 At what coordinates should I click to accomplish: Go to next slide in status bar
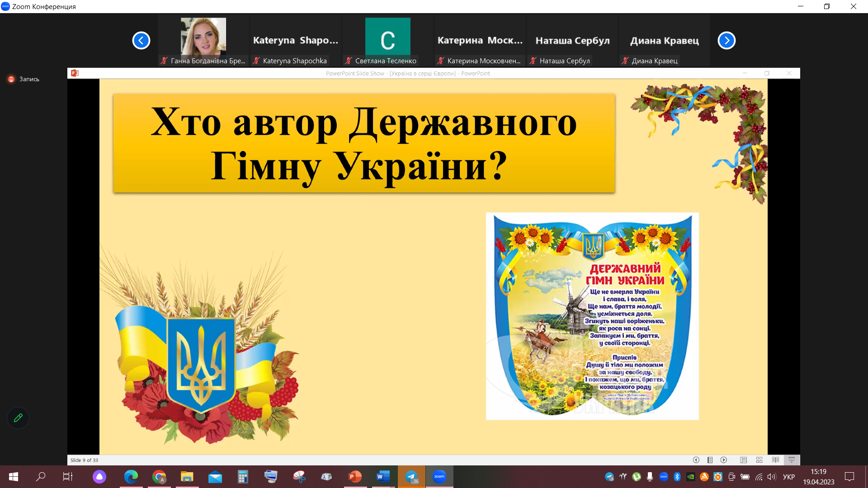724,460
